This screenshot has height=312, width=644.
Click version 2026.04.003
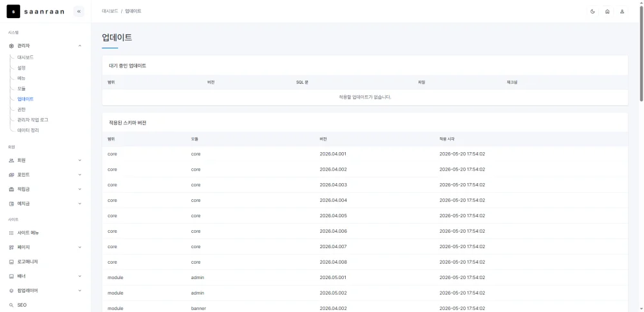tap(333, 185)
